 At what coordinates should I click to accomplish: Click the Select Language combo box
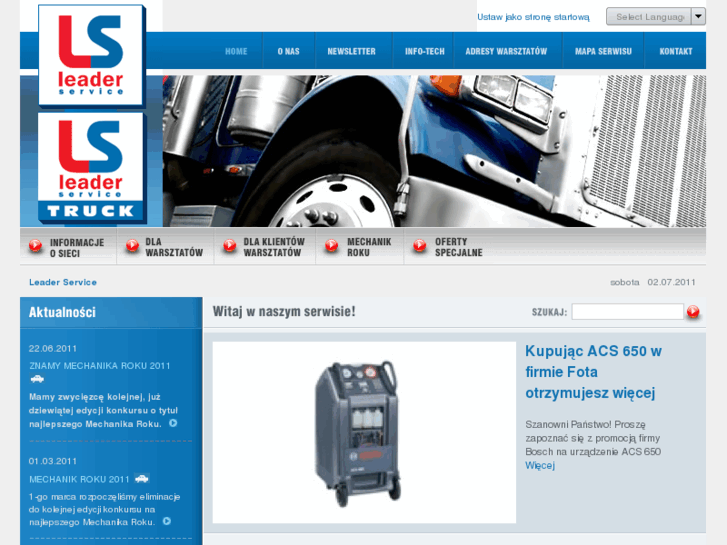(656, 17)
